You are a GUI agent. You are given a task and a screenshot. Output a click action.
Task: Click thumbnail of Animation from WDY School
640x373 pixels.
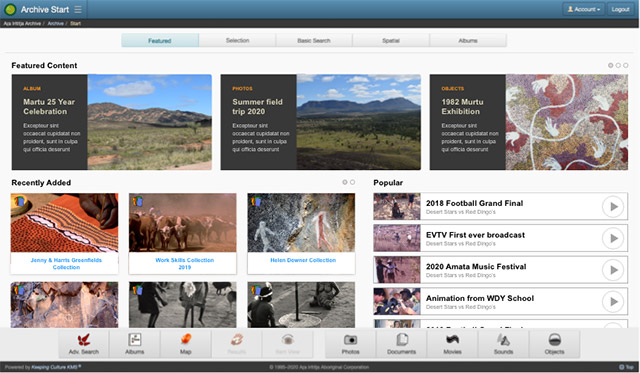tap(397, 301)
